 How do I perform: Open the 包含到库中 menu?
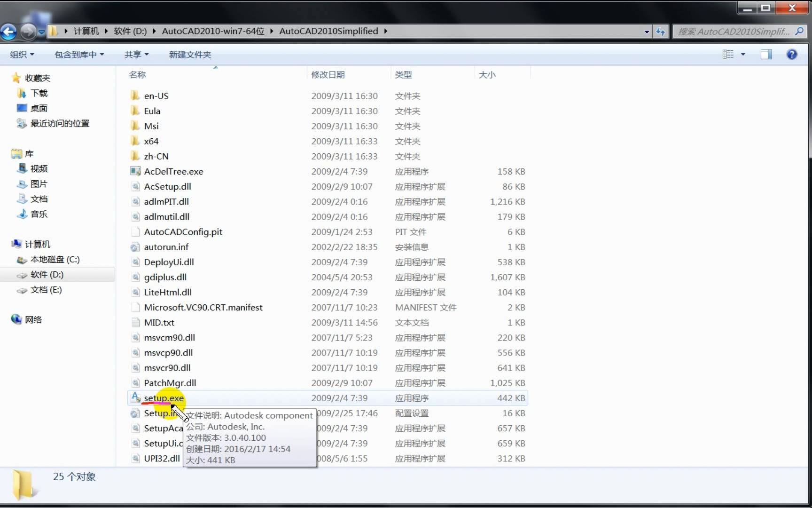coord(79,55)
